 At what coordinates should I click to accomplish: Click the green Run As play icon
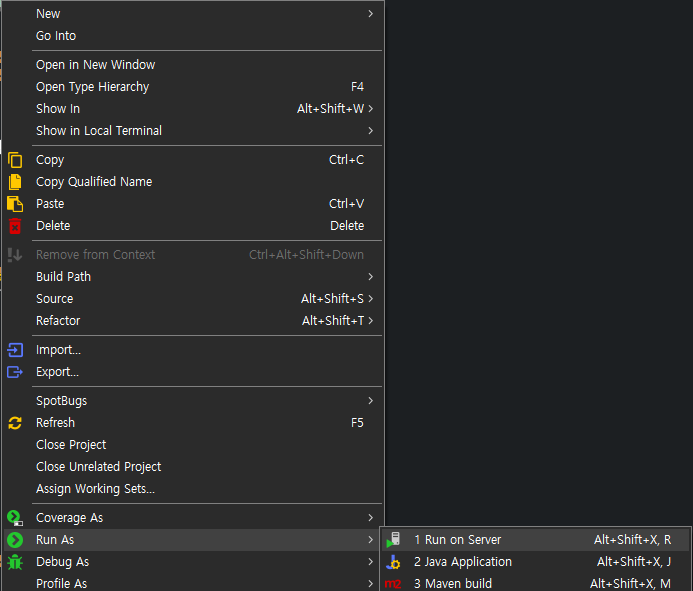(x=15, y=540)
